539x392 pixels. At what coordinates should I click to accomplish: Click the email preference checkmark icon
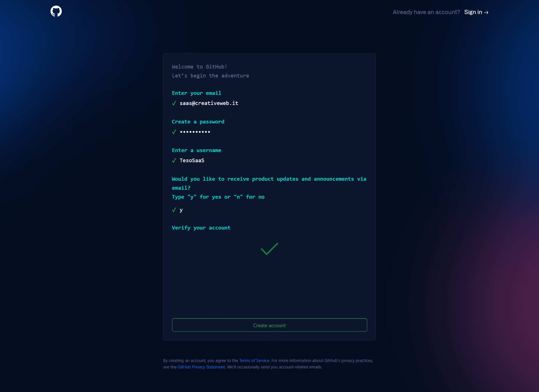pyautogui.click(x=174, y=210)
